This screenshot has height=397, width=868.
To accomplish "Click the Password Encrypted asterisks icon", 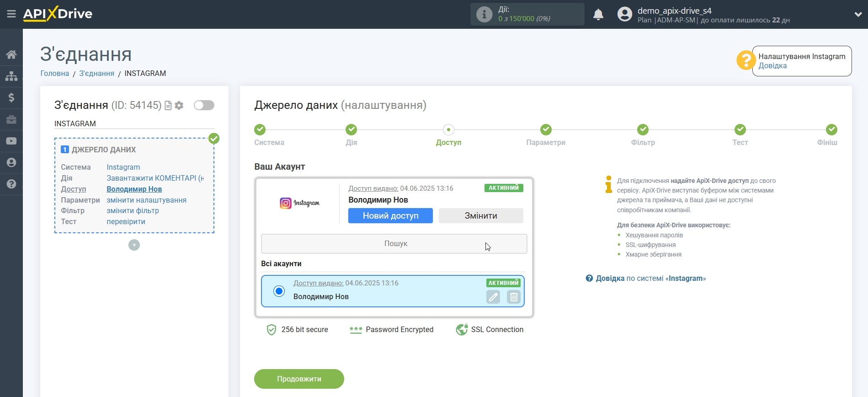I will tap(356, 330).
